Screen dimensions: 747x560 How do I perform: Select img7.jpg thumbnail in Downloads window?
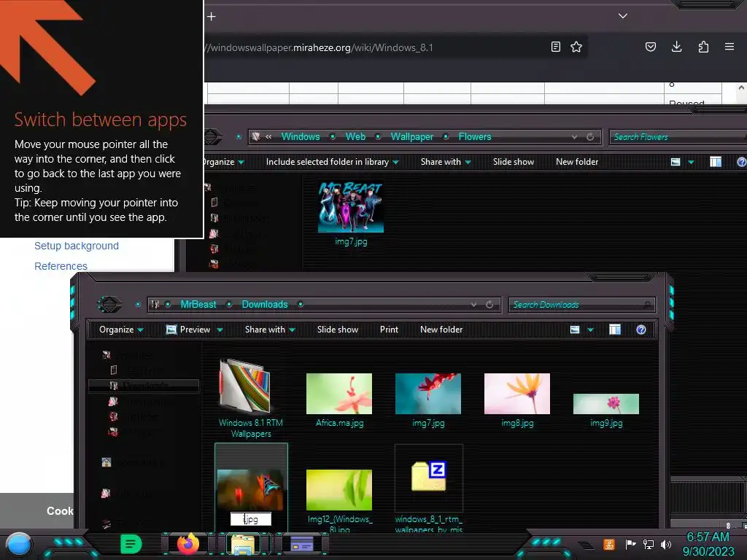(x=428, y=393)
